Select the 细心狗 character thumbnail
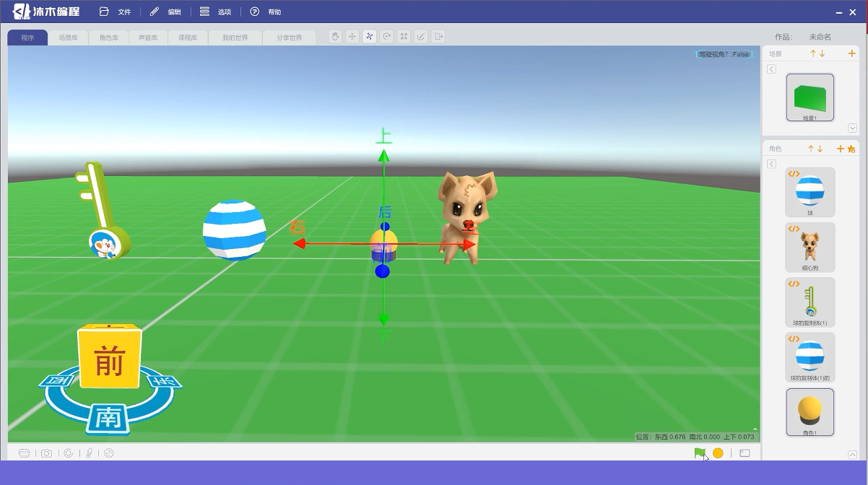This screenshot has width=868, height=485. click(810, 248)
